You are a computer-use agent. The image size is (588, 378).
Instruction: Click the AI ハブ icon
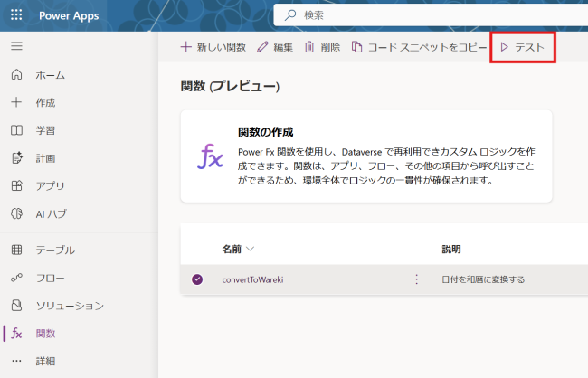pyautogui.click(x=16, y=214)
